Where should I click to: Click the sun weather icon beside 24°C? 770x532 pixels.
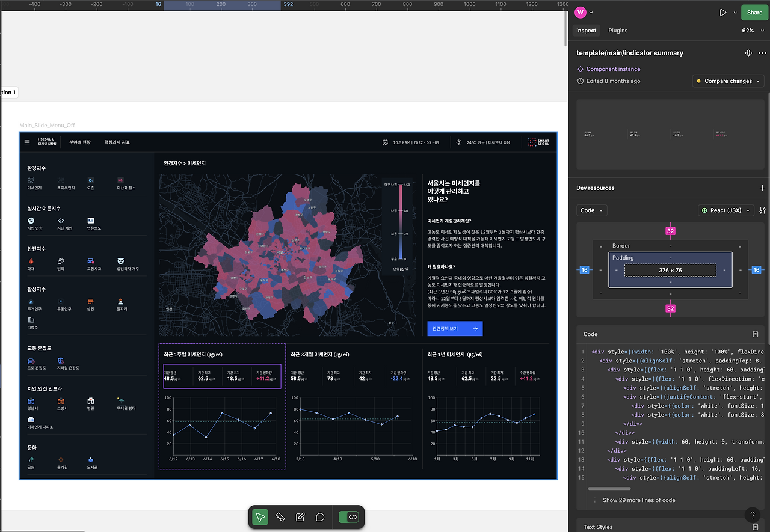click(459, 142)
